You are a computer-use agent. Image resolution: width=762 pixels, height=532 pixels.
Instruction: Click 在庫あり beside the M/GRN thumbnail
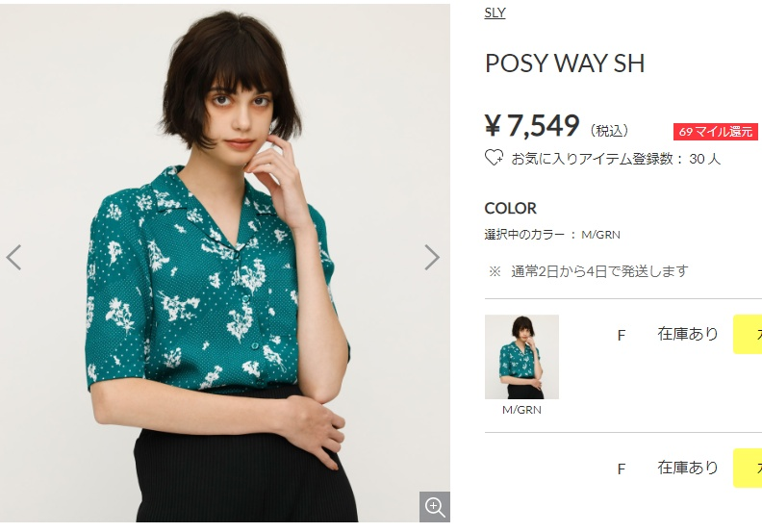688,334
